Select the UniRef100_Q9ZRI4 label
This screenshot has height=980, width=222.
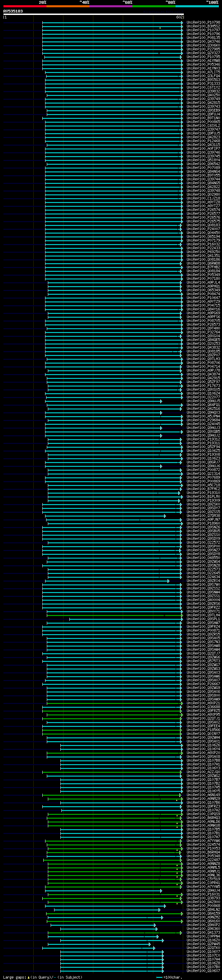coord(203,581)
